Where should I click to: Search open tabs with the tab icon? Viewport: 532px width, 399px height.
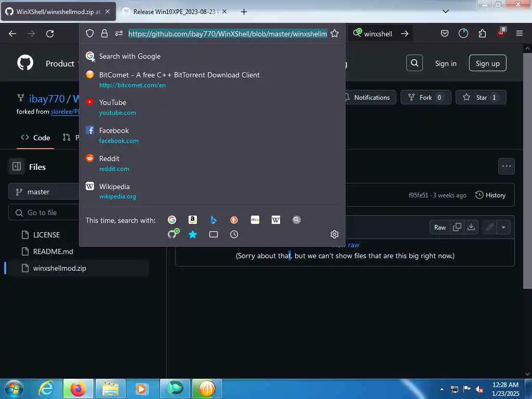coord(214,234)
